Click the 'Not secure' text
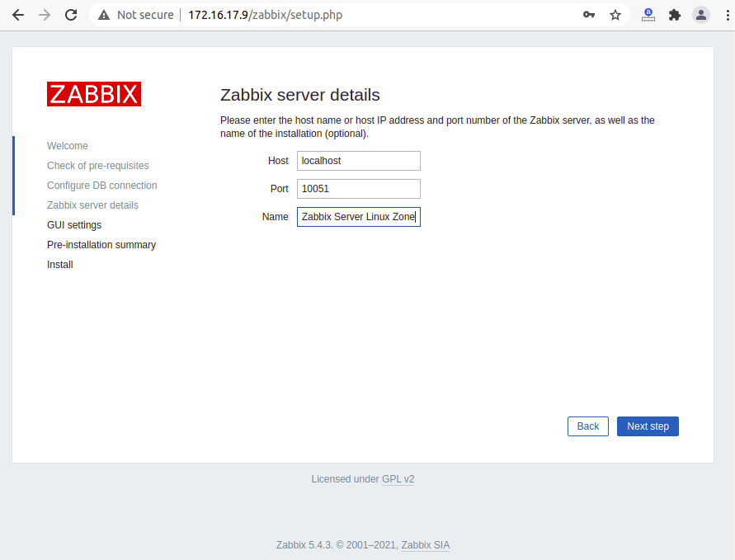735x560 pixels. 145,15
